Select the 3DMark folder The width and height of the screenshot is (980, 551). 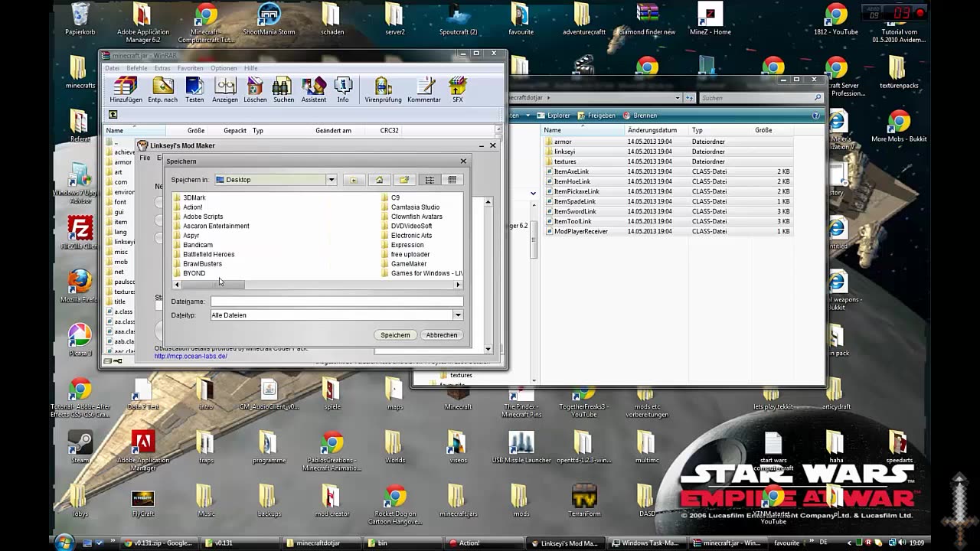pyautogui.click(x=190, y=197)
